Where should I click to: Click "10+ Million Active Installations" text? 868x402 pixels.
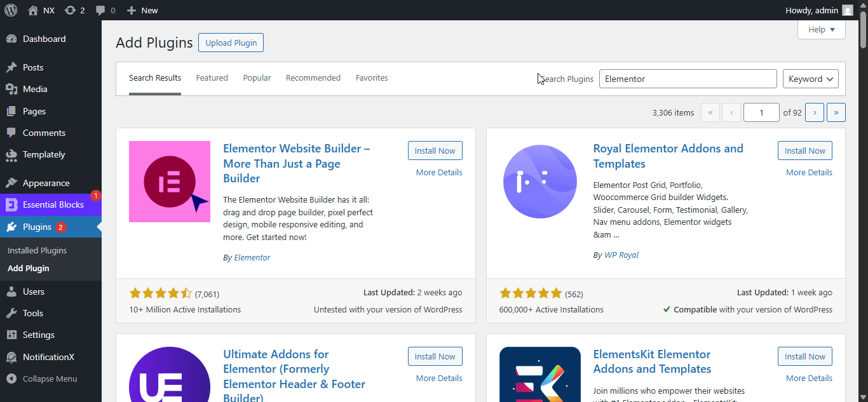[185, 310]
